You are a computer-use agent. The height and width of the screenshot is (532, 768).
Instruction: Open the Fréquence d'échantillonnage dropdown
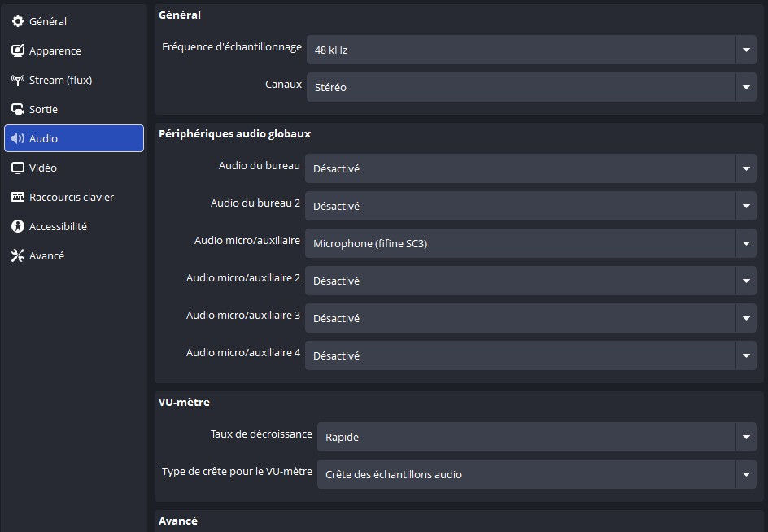tap(531, 50)
